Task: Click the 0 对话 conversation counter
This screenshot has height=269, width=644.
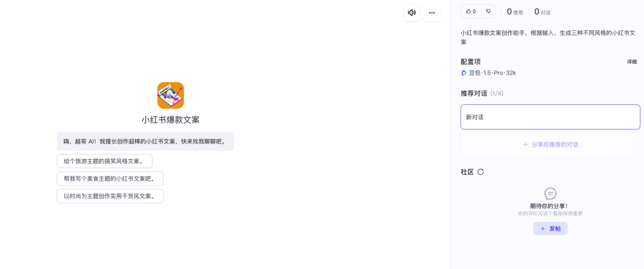Action: (x=542, y=11)
